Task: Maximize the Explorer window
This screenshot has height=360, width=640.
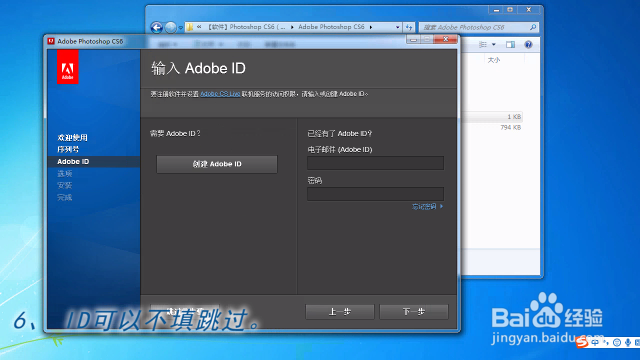Action: click(x=510, y=9)
